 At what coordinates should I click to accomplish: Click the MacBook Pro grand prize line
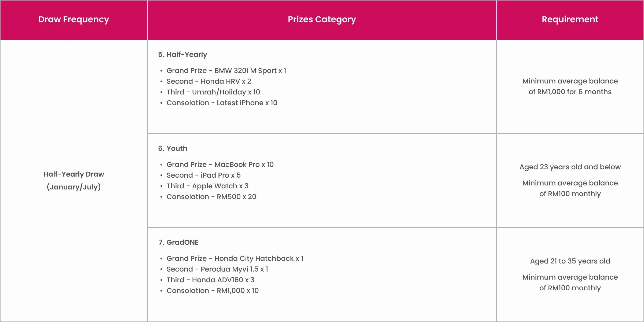coord(220,164)
